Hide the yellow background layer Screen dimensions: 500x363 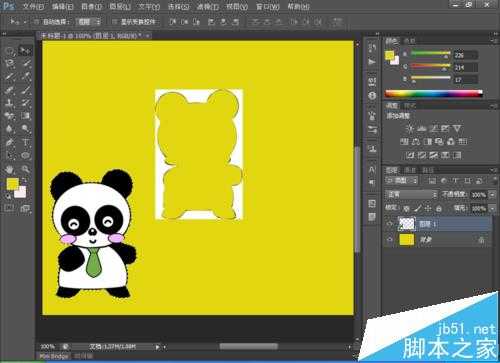(x=389, y=240)
